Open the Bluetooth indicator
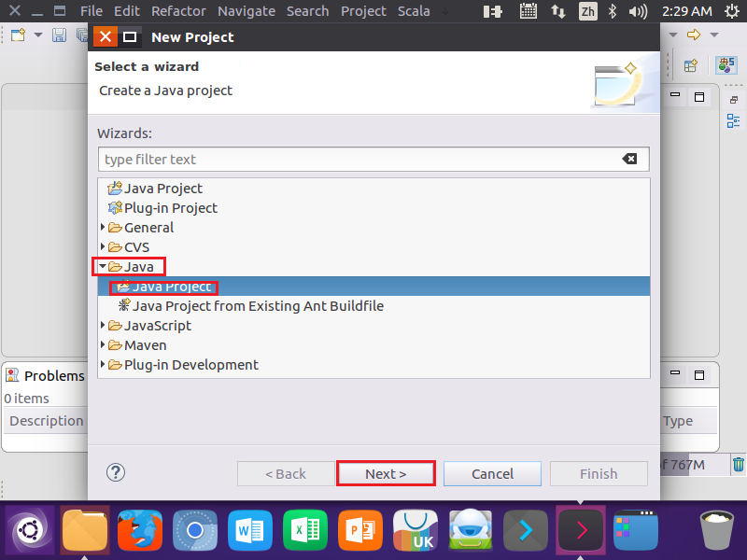 click(x=613, y=11)
